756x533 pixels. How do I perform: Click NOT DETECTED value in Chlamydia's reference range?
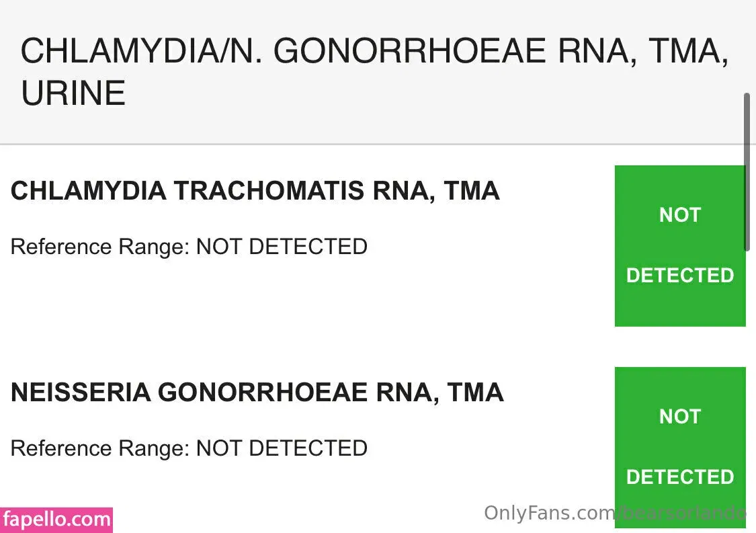point(282,247)
